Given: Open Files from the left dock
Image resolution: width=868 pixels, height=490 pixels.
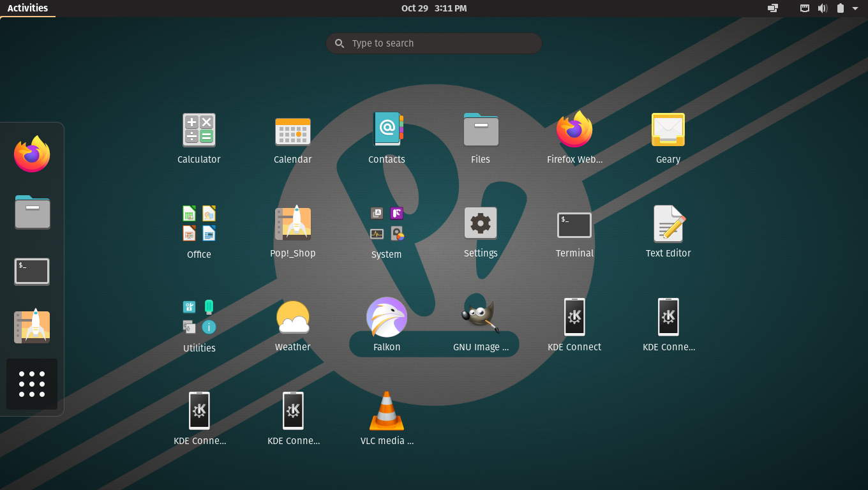Looking at the screenshot, I should [x=32, y=212].
